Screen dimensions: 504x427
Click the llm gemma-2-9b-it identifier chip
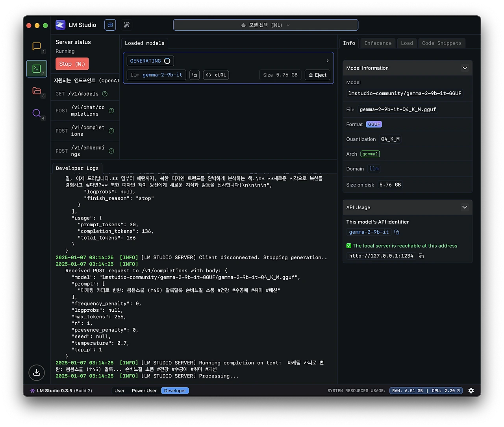[x=156, y=75]
